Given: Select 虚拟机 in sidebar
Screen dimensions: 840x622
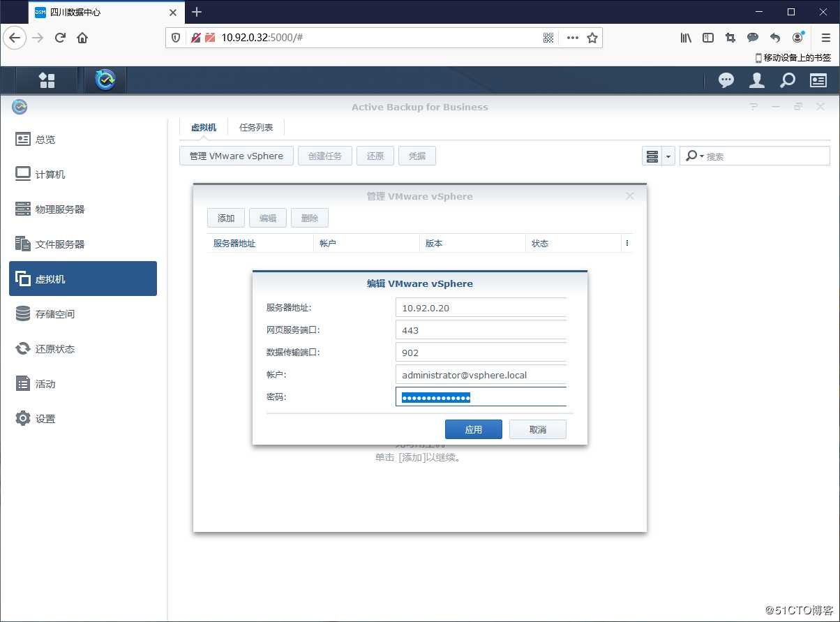Looking at the screenshot, I should 83,279.
